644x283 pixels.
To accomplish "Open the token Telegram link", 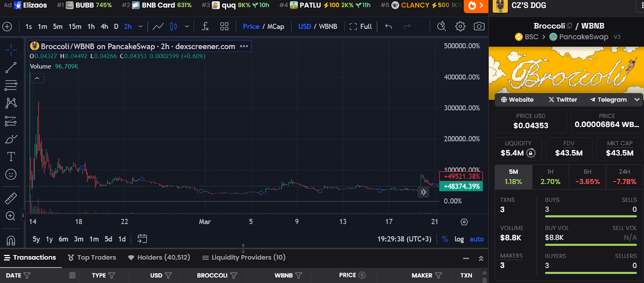I will (608, 99).
